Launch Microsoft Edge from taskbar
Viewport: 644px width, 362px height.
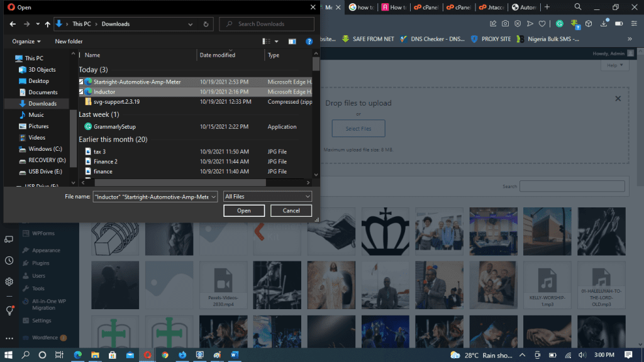77,355
